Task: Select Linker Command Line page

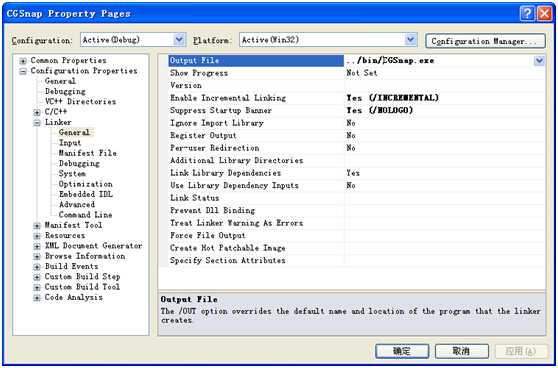Action: (x=85, y=215)
